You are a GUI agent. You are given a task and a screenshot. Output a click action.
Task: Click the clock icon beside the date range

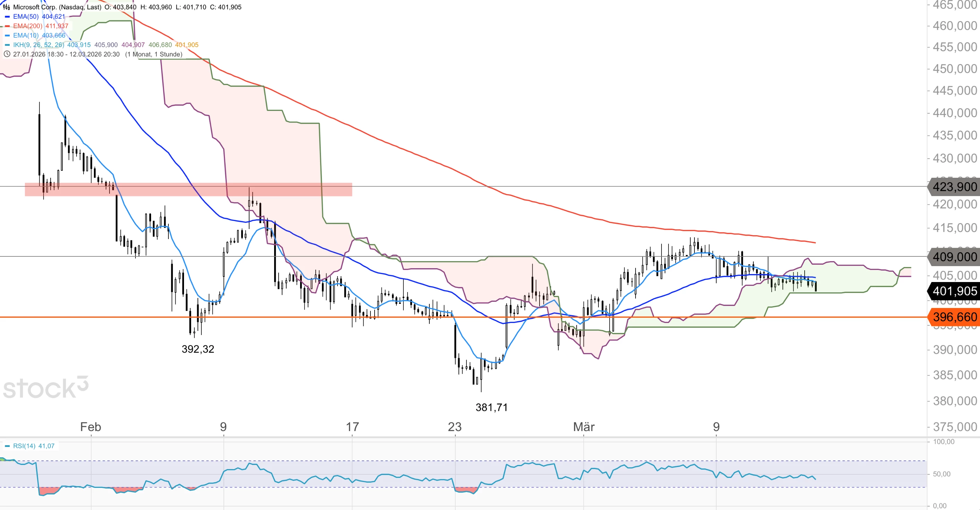[x=7, y=54]
